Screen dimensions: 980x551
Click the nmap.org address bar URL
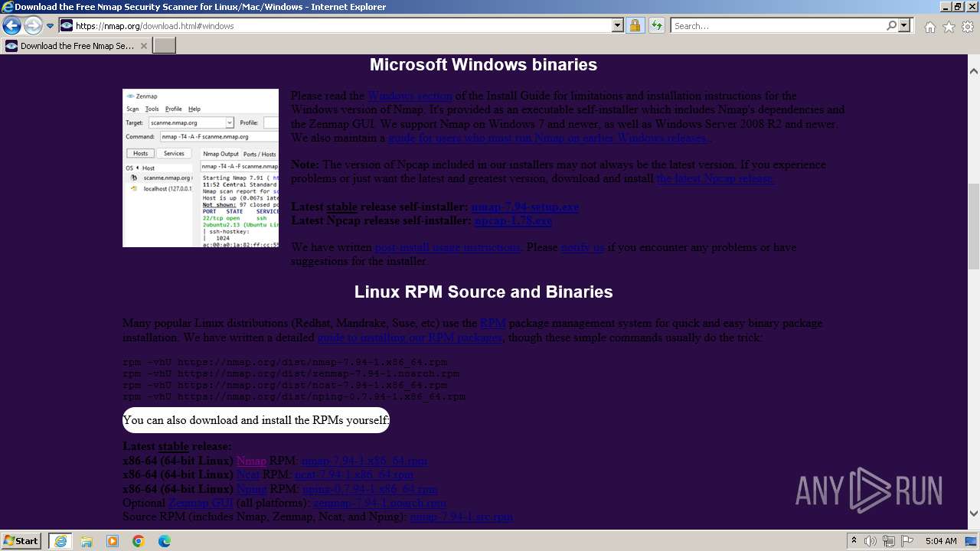(155, 25)
